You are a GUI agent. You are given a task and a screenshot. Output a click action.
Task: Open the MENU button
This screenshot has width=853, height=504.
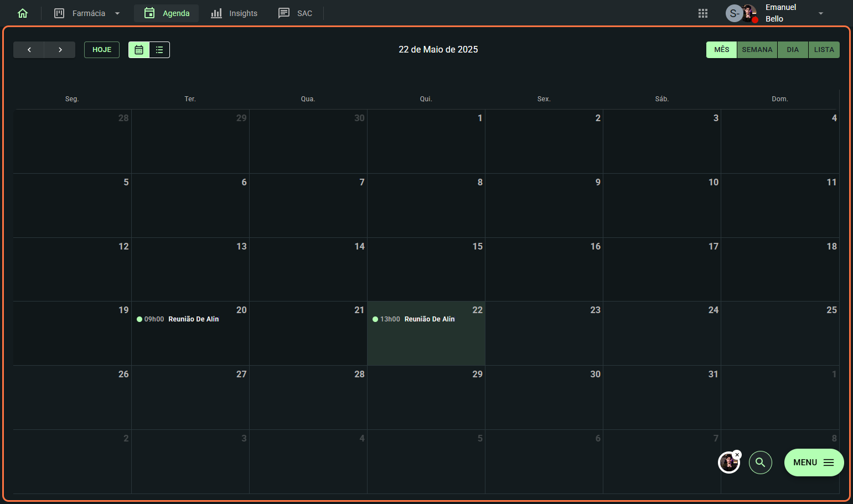814,463
